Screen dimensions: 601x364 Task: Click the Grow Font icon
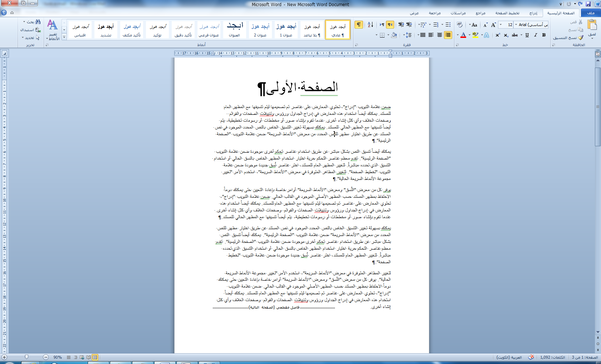pos(493,25)
